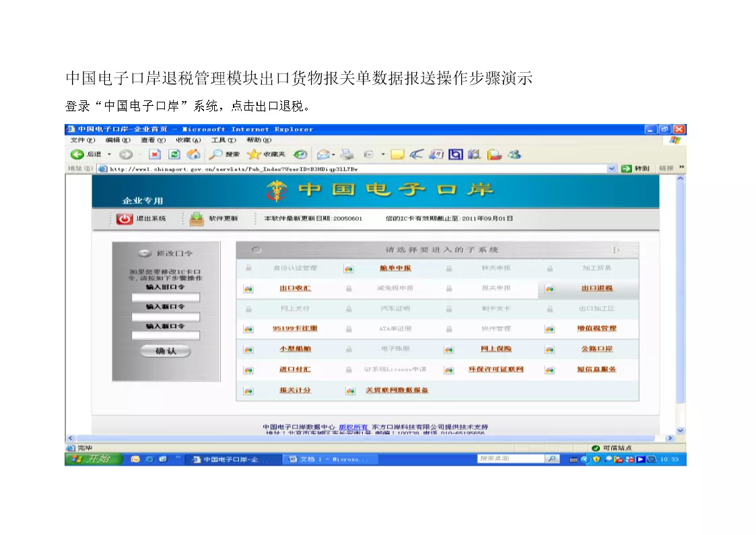Image resolution: width=756 pixels, height=535 pixels.
Task: Click the 软件更新 download icon
Action: coord(197,219)
